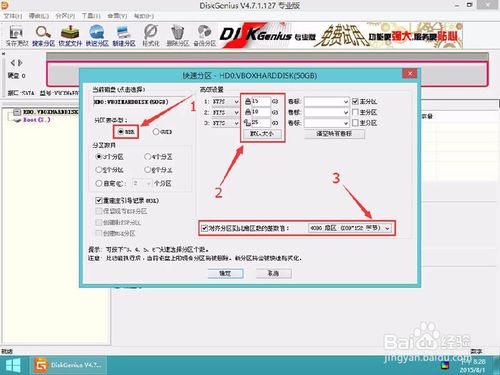This screenshot has height=375, width=500.
Task: Select the 3 partitions radio option
Action: pyautogui.click(x=99, y=156)
